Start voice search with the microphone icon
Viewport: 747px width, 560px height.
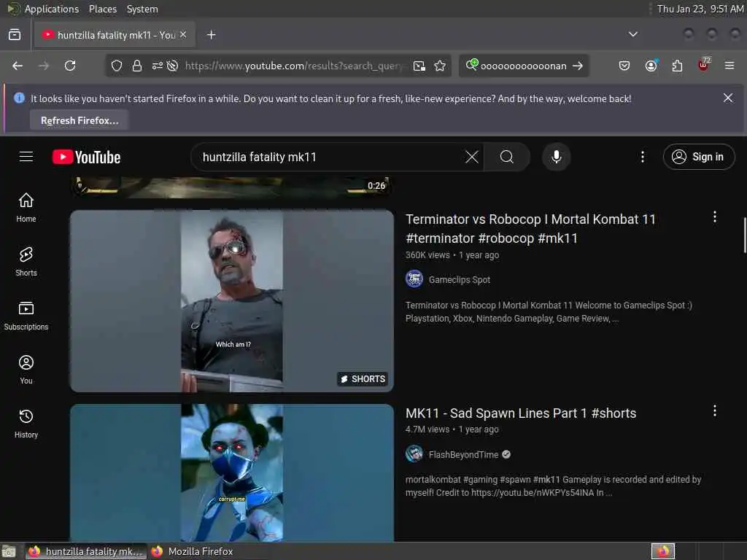(x=557, y=157)
